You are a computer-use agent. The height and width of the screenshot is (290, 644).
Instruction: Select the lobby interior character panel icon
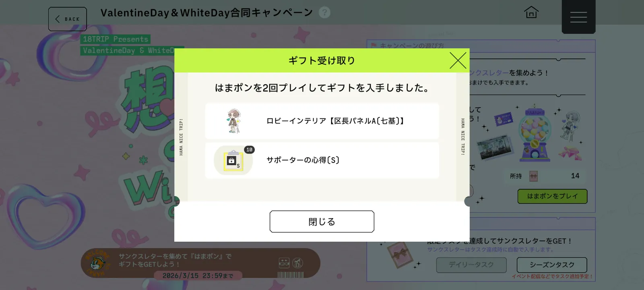233,121
